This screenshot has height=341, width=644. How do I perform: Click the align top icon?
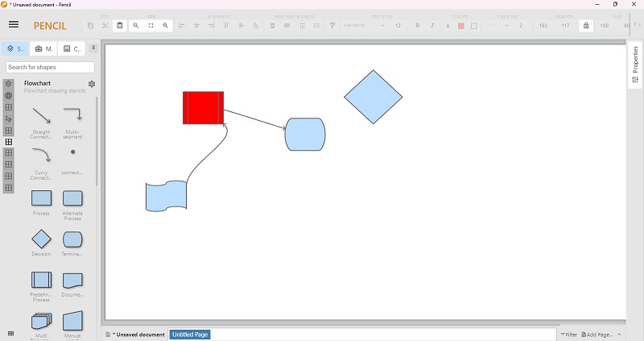click(226, 26)
